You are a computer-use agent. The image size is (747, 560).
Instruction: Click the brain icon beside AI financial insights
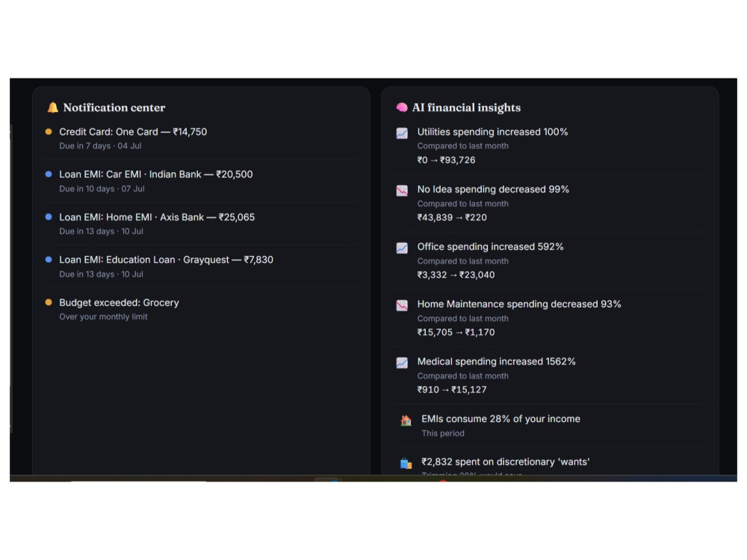tap(402, 108)
